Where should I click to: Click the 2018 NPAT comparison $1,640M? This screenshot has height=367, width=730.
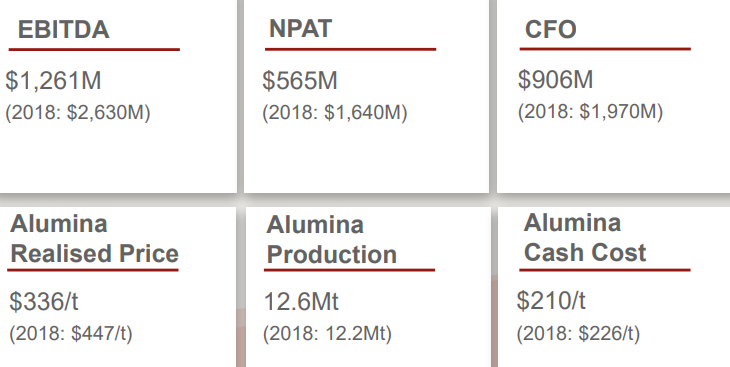pos(335,113)
